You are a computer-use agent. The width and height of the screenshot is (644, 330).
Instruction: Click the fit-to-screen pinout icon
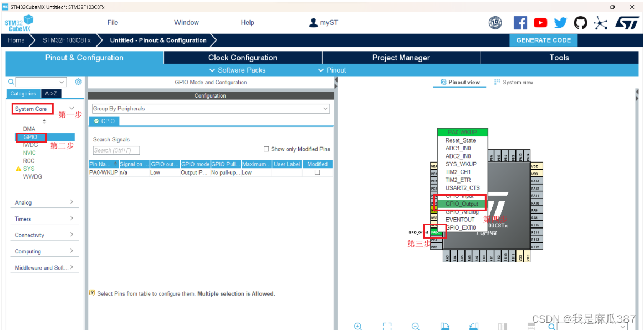point(387,326)
